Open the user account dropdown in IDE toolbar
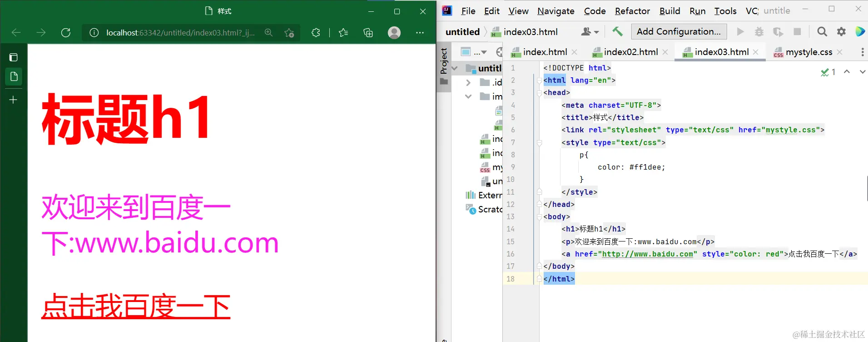This screenshot has width=868, height=342. (590, 32)
